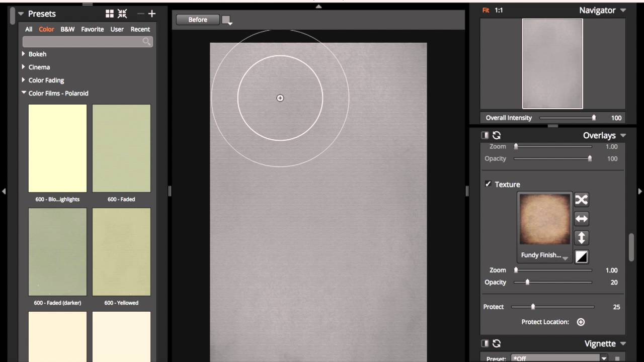Click the upper Opacity slider at 100
Image resolution: width=644 pixels, height=362 pixels.
(553, 158)
